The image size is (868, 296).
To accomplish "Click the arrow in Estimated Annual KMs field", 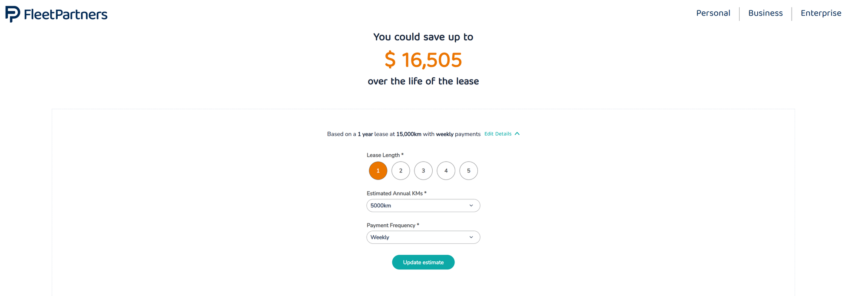I will tap(471, 206).
